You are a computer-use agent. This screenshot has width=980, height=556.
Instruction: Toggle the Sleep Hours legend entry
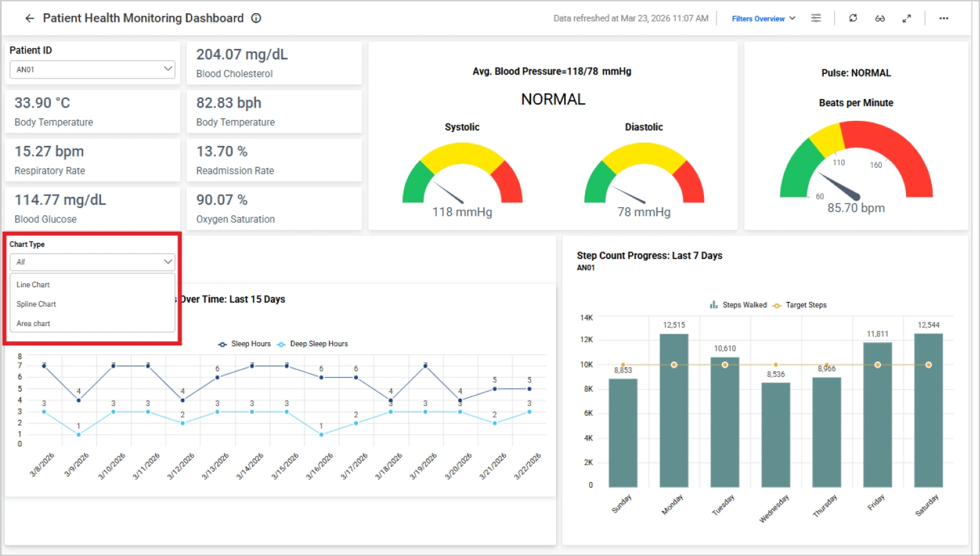pyautogui.click(x=244, y=344)
